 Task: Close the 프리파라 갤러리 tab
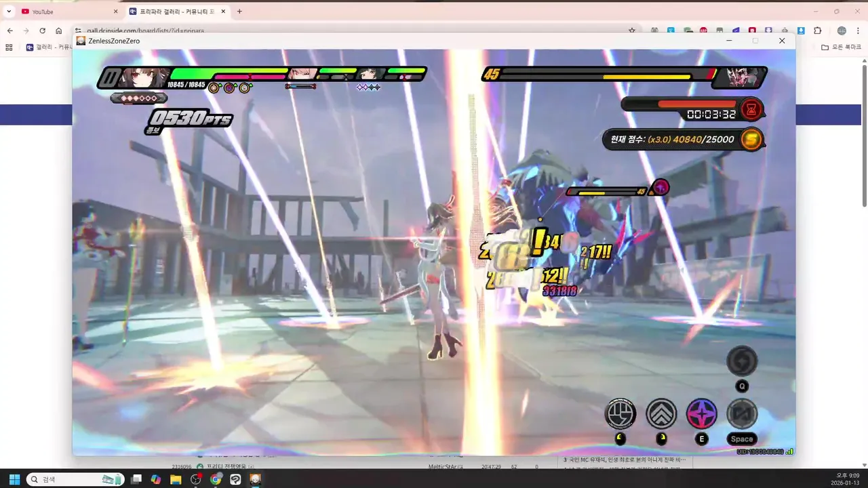[x=223, y=12]
